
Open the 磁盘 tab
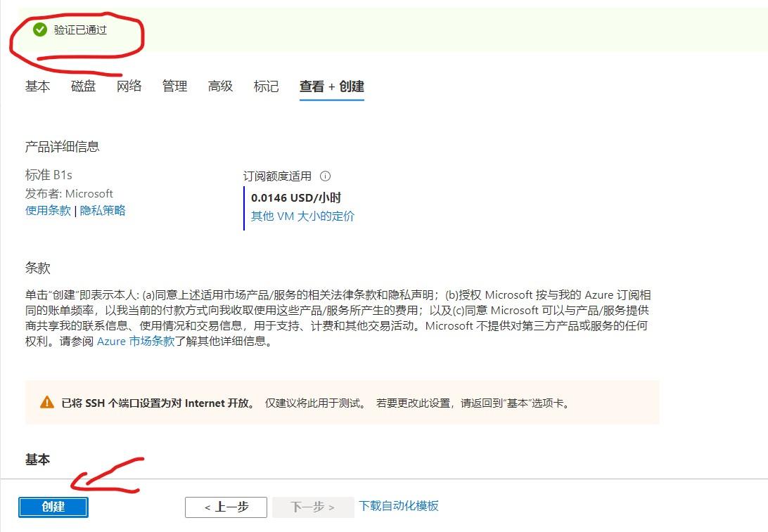coord(83,86)
